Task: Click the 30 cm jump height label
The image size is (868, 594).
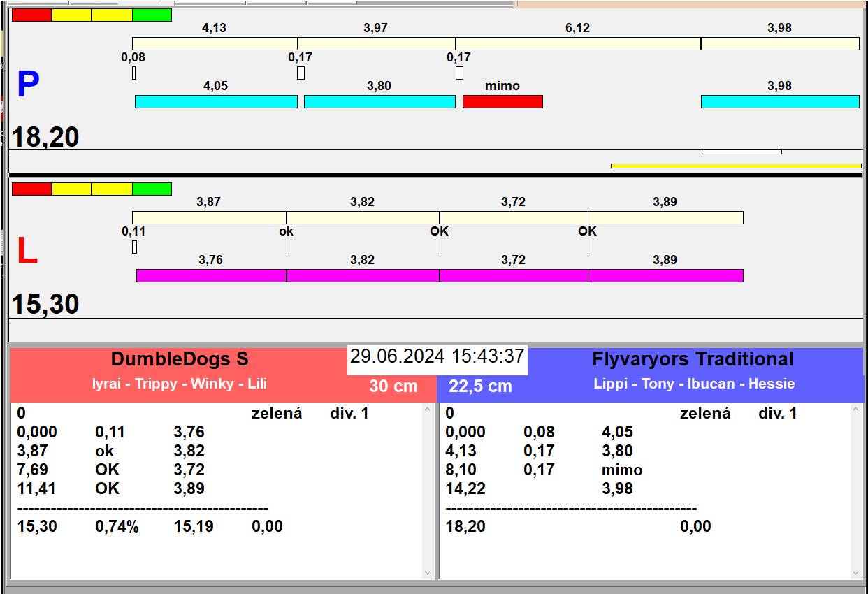Action: [393, 386]
